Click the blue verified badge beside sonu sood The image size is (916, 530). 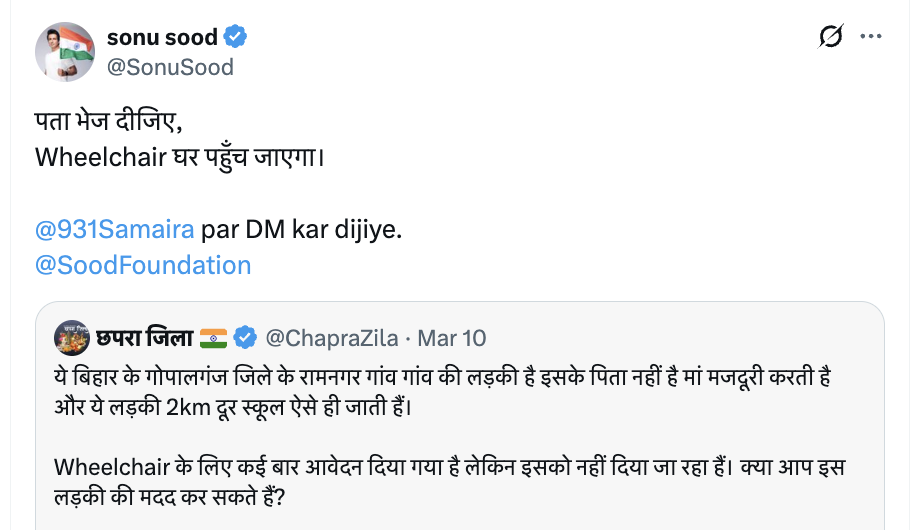click(x=236, y=38)
